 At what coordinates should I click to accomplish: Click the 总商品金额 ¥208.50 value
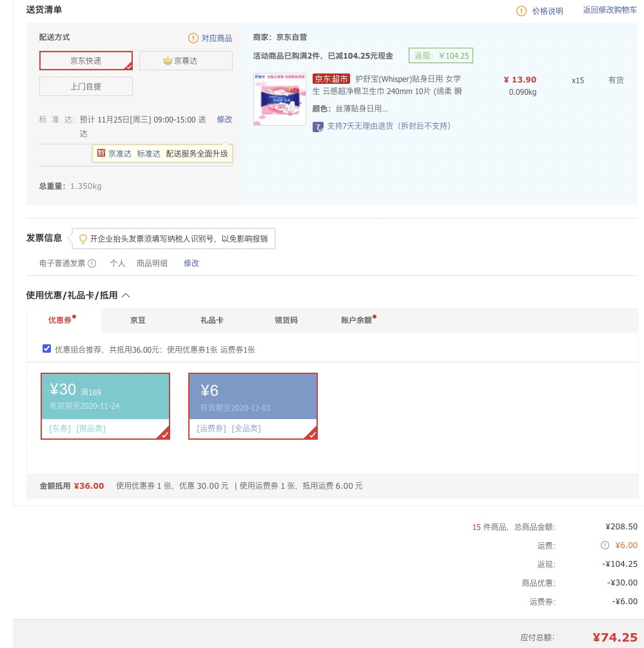click(x=621, y=527)
